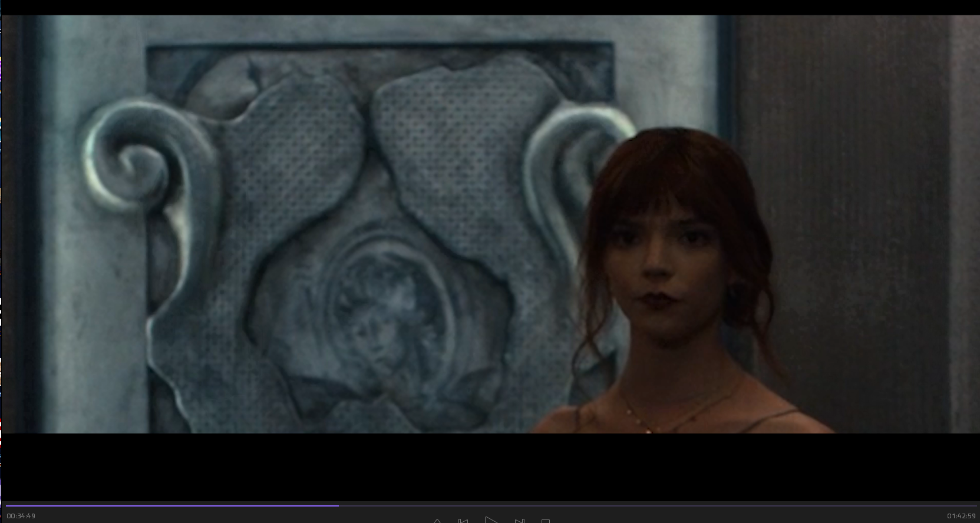Click the eject/open media triangle icon
Image resolution: width=980 pixels, height=523 pixels.
click(x=437, y=521)
